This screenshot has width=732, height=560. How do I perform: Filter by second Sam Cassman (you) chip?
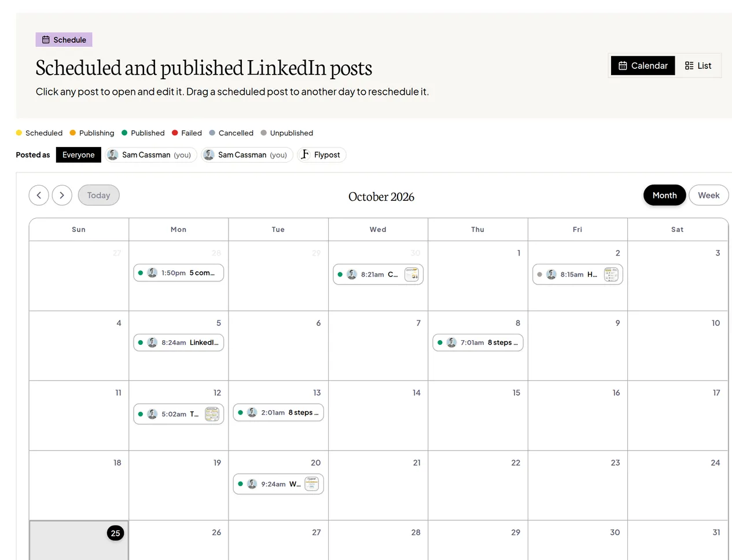point(247,155)
